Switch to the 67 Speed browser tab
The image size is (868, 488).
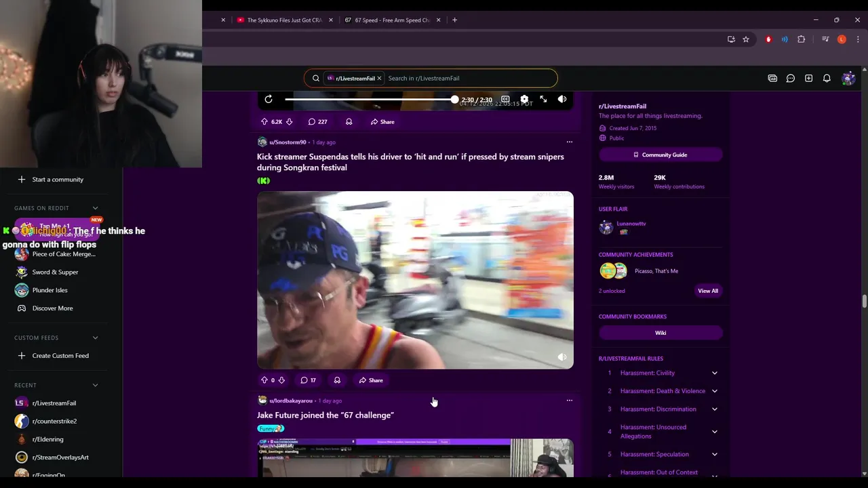pos(392,20)
